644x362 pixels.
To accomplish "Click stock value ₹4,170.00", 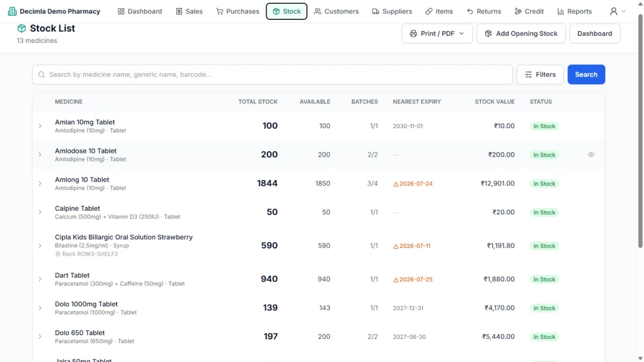I will click(x=499, y=308).
